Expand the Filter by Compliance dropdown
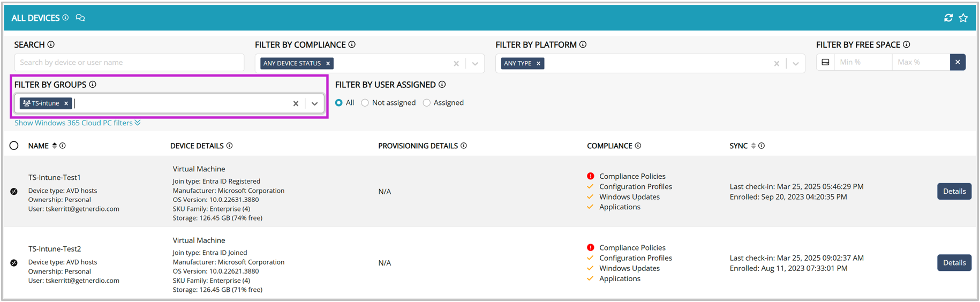 point(475,64)
